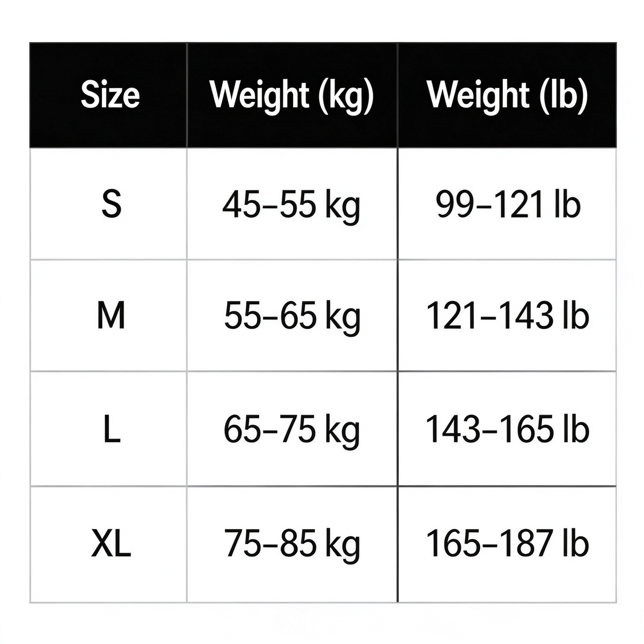The image size is (644, 644).
Task: Click the 121–143 lb cell
Action: tap(507, 316)
